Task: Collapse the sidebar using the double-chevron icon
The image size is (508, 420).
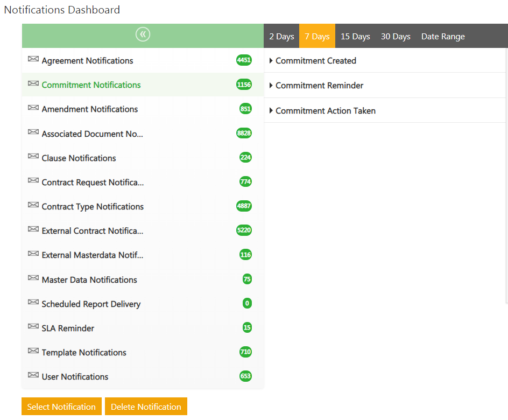Action: [143, 35]
